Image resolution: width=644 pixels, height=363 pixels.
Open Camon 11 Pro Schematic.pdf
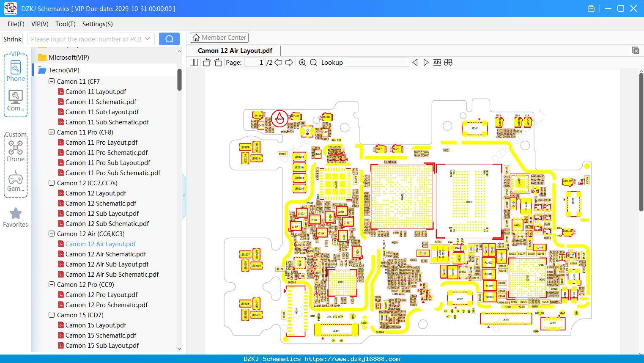point(107,152)
